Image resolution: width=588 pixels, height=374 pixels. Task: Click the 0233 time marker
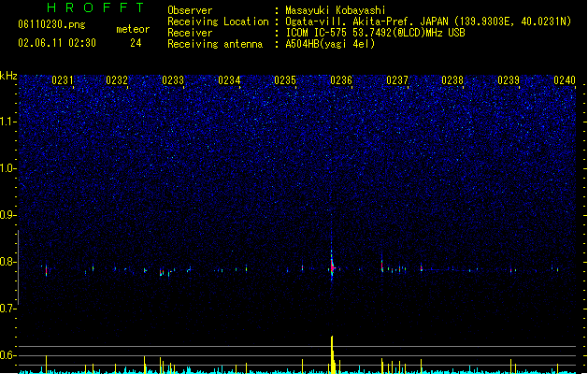(173, 80)
